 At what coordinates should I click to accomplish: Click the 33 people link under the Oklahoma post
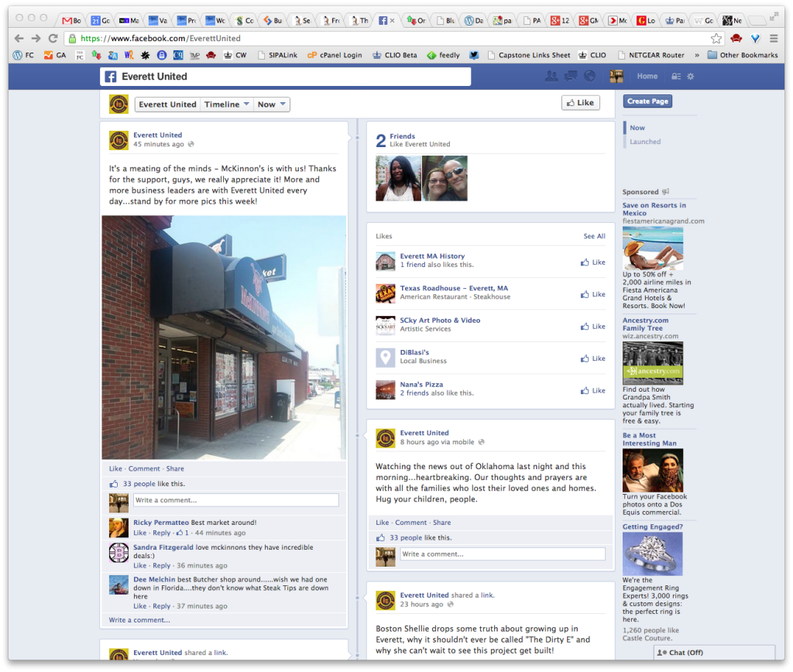[406, 537]
